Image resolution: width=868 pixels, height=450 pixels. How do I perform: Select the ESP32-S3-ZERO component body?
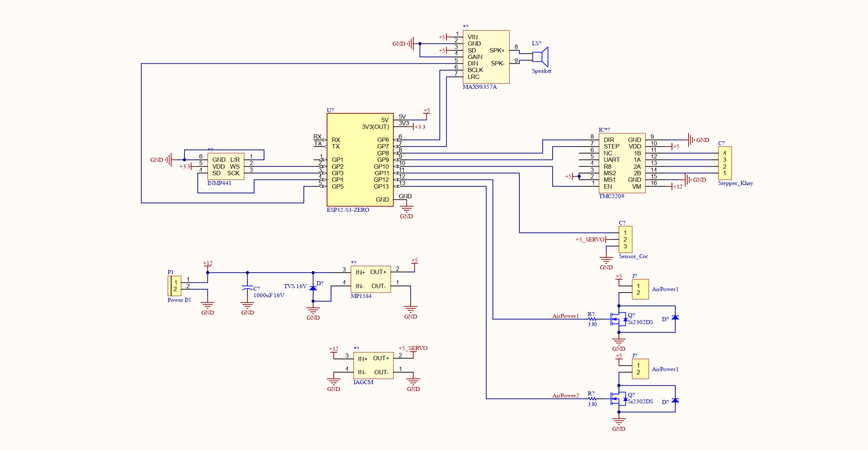(x=360, y=160)
